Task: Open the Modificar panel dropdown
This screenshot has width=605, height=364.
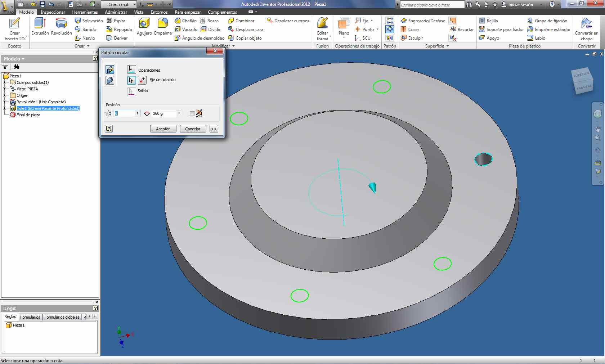Action: [223, 46]
